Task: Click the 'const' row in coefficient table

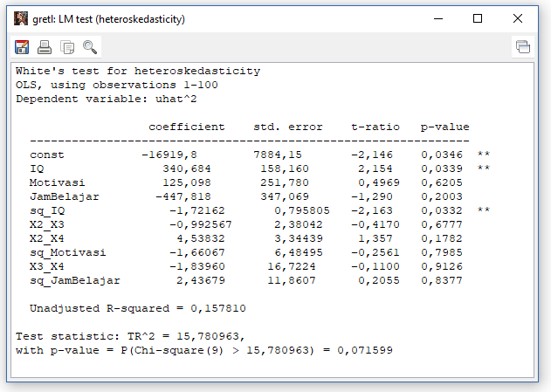Action: [46, 155]
